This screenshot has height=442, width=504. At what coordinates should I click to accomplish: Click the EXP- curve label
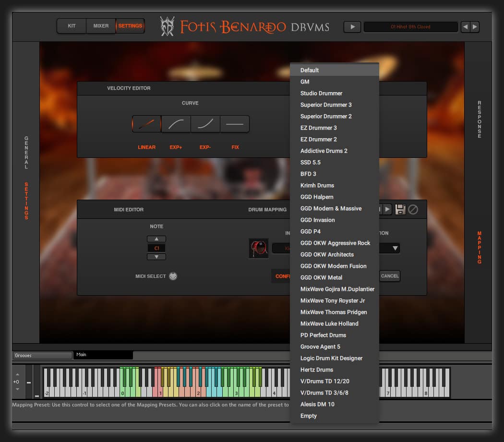pyautogui.click(x=205, y=147)
